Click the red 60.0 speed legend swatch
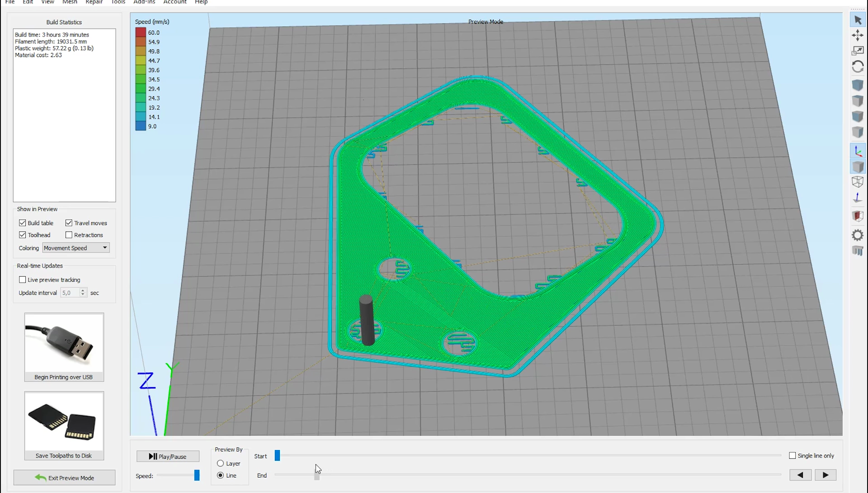 (x=141, y=33)
